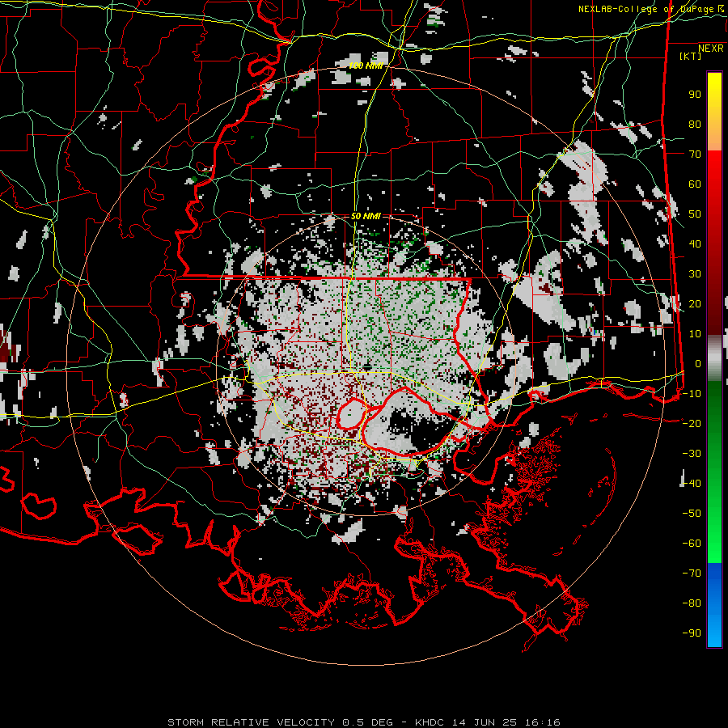Select the 30 value on velocity scale
The width and height of the screenshot is (728, 728).
(x=695, y=274)
